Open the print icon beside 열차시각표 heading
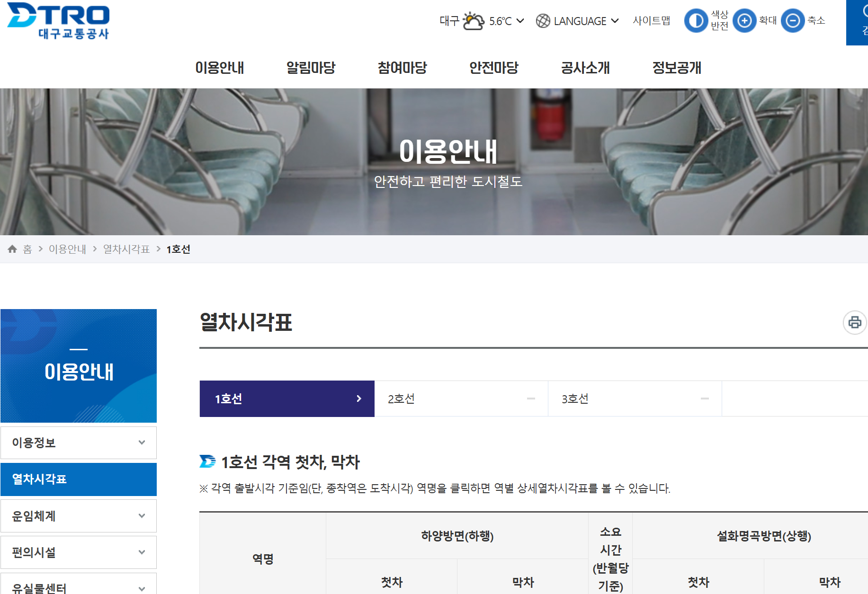This screenshot has width=868, height=594. (x=854, y=324)
